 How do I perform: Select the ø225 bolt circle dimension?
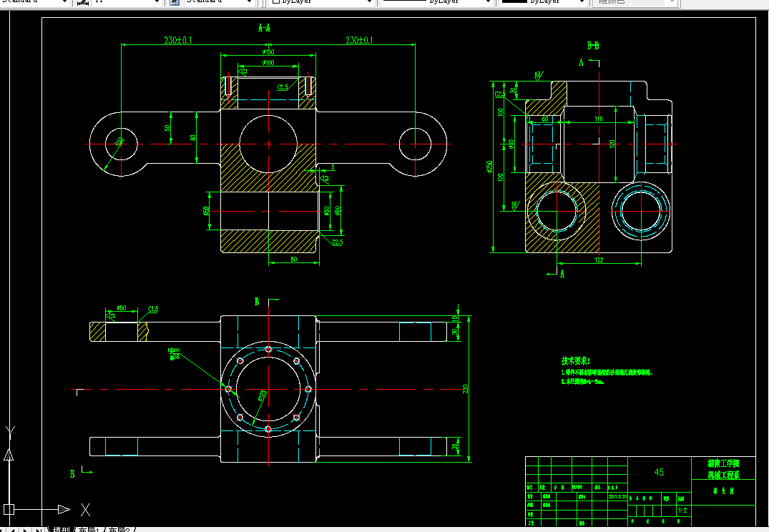coord(263,395)
